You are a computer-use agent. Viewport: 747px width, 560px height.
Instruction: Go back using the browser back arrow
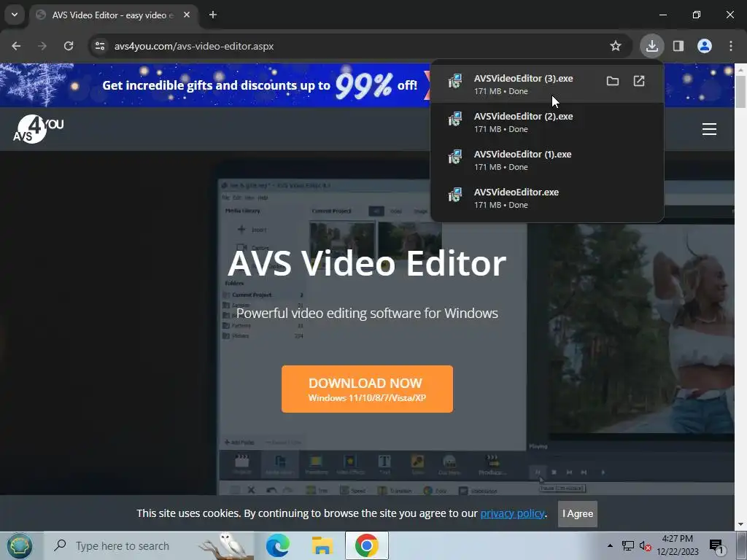click(x=16, y=46)
